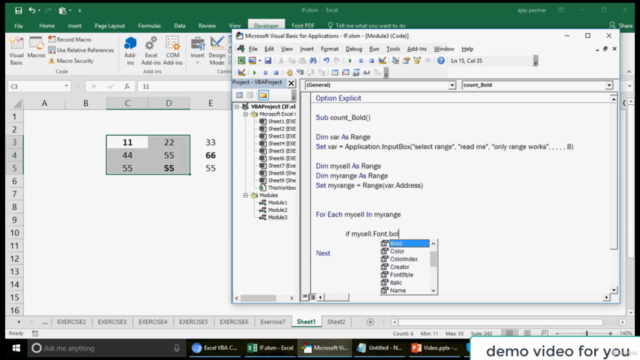The width and height of the screenshot is (640, 360).
Task: Switch Excel to Page Layout view in status bar
Action: [x=527, y=333]
